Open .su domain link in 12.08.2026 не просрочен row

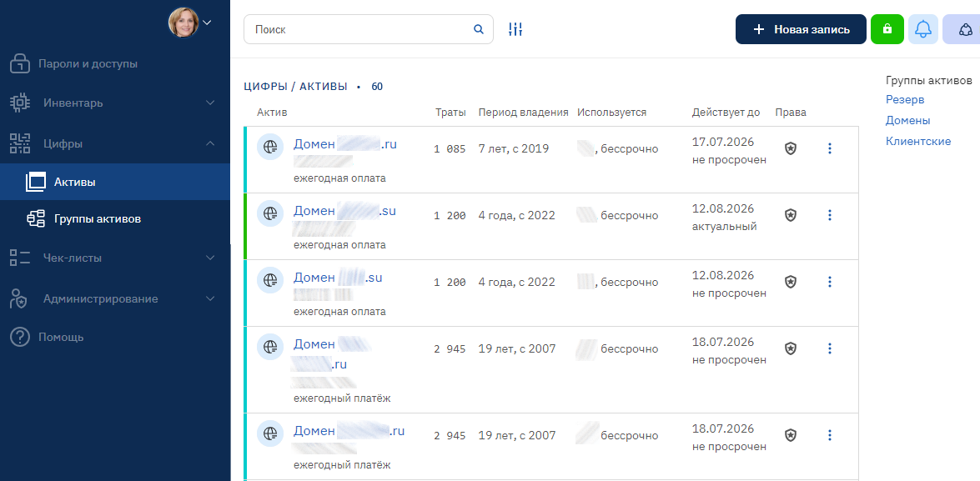click(338, 278)
